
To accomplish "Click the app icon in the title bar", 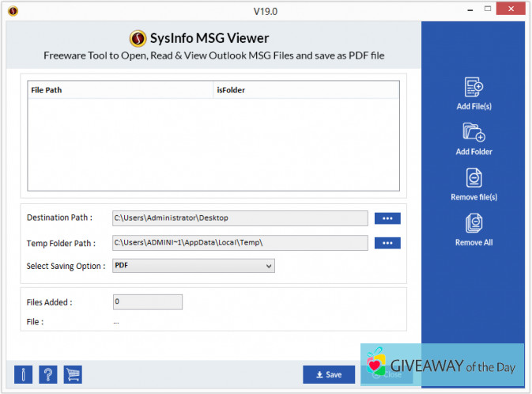I will [x=13, y=11].
